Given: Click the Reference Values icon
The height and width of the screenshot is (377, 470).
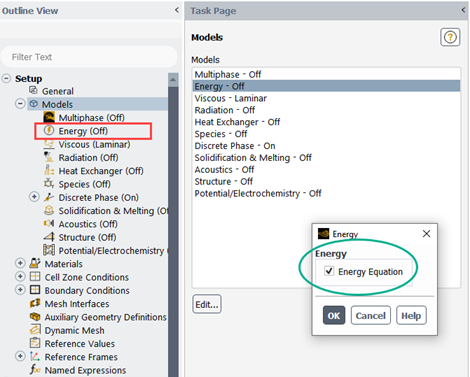Looking at the screenshot, I should 35,343.
